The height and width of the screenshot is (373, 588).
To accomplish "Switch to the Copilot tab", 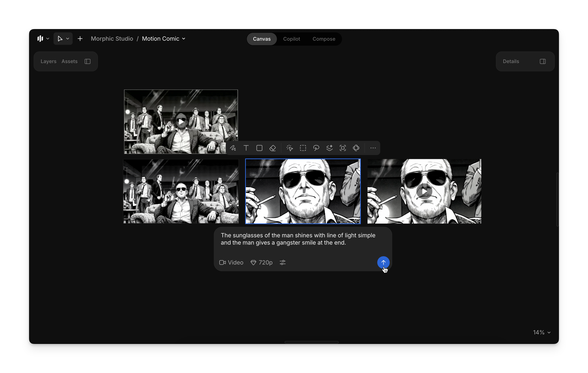I will coord(291,39).
